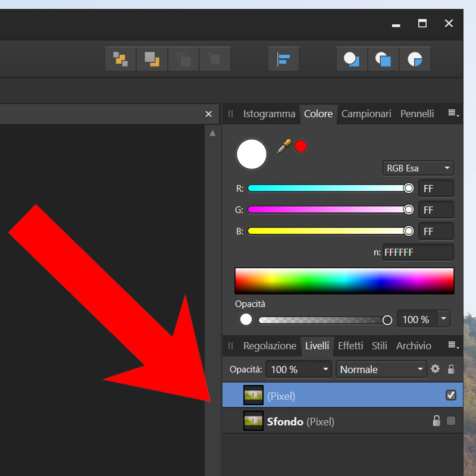476x476 pixels.
Task: Select the Sfondo (Pixel) layer name
Action: tap(300, 422)
